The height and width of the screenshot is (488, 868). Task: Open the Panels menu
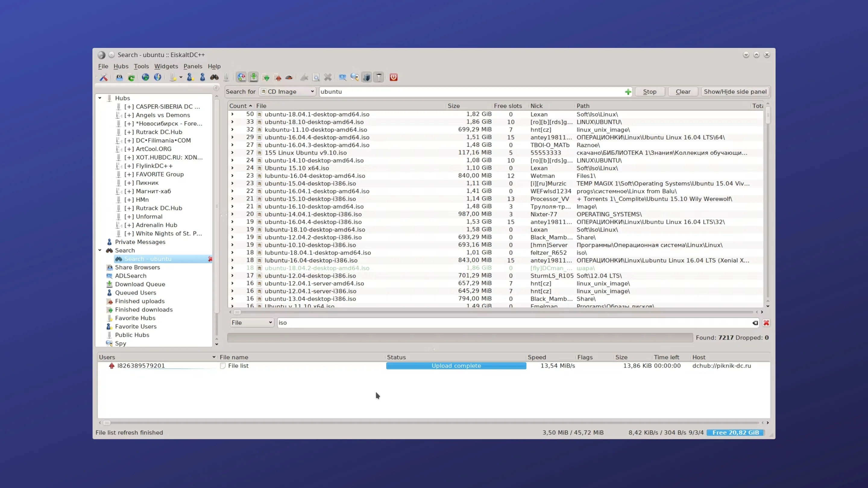pyautogui.click(x=193, y=66)
